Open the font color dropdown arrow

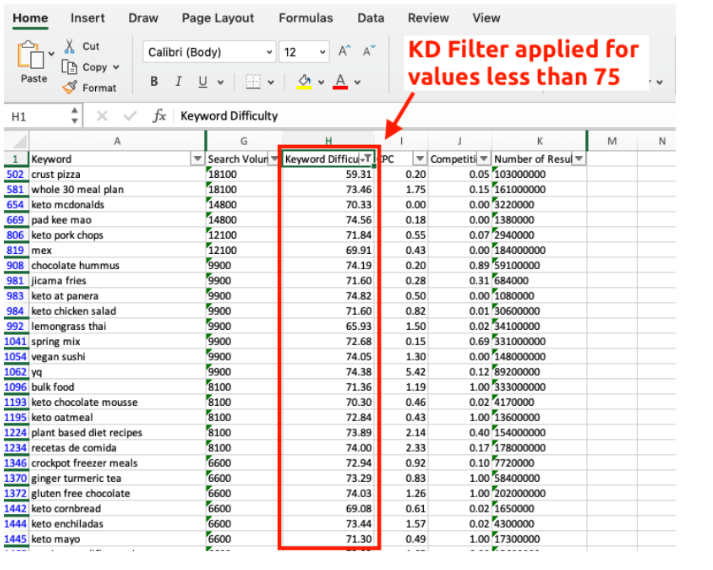coord(357,82)
